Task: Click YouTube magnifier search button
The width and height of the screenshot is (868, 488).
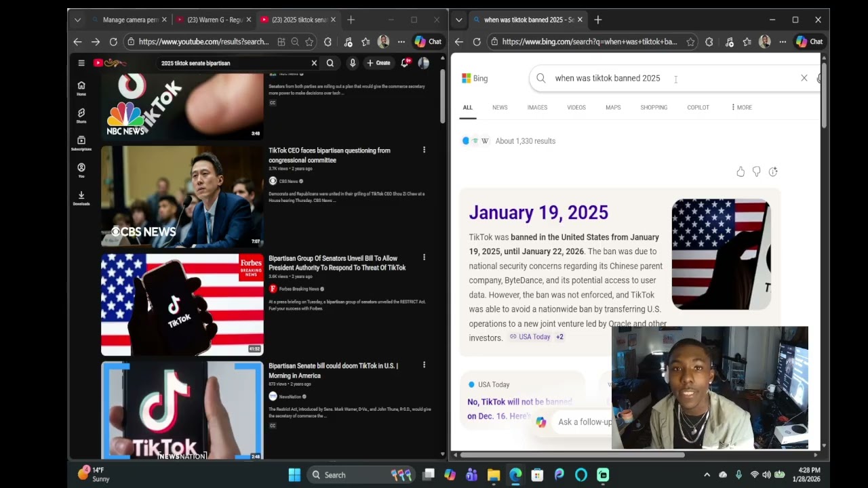Action: click(330, 63)
